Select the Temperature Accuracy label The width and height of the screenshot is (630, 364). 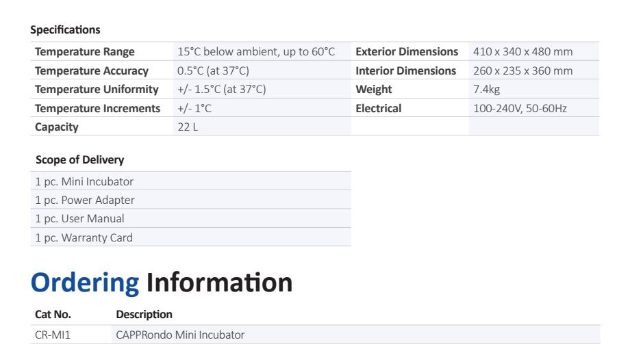pyautogui.click(x=92, y=71)
